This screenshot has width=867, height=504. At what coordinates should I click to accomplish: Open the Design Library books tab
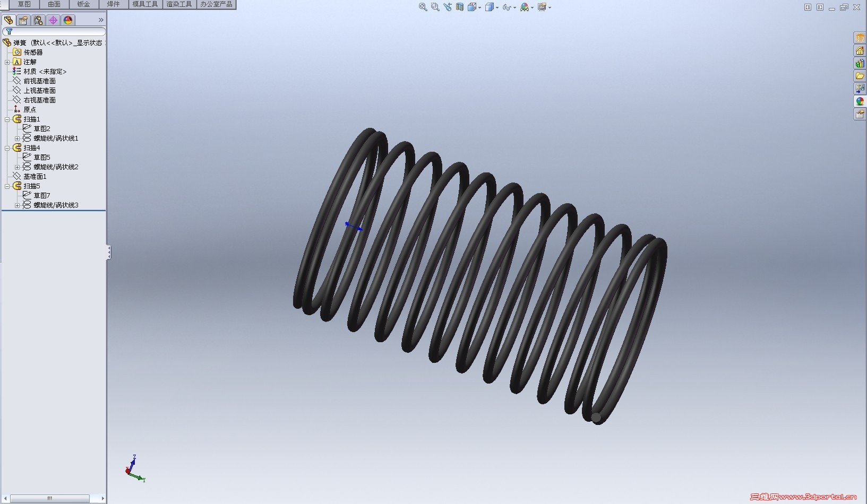(860, 63)
